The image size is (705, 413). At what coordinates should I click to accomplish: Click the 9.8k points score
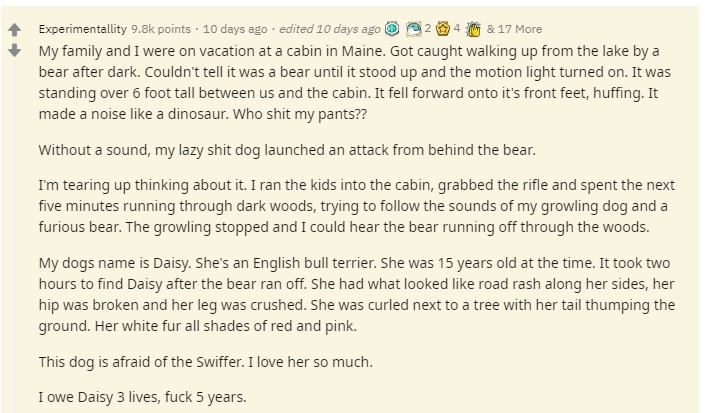coord(161,29)
